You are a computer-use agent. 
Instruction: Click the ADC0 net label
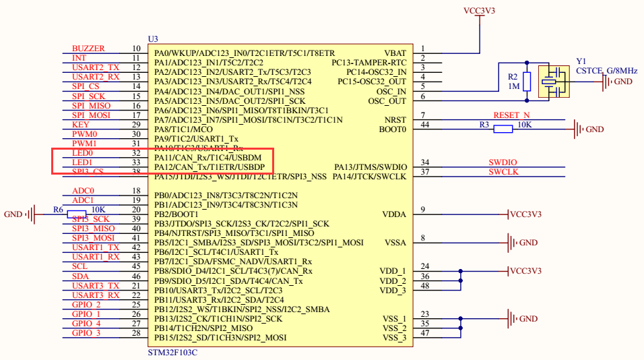84,191
